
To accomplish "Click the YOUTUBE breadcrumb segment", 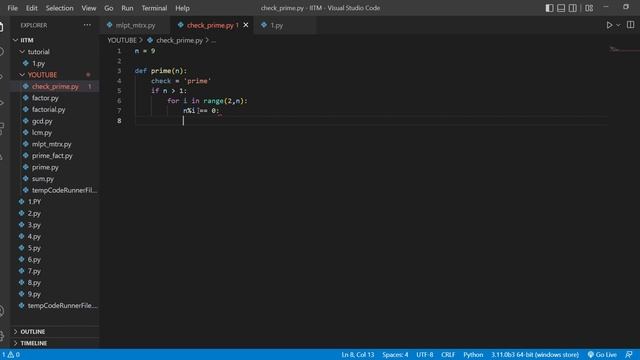I will [x=122, y=40].
